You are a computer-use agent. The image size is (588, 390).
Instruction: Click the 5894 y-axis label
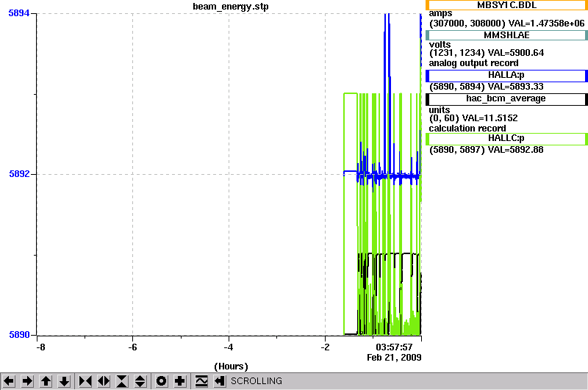pyautogui.click(x=19, y=13)
